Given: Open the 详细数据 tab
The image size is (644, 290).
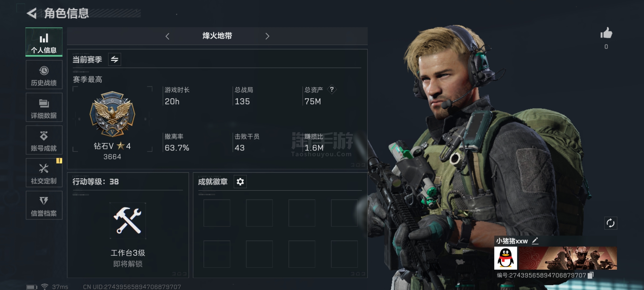Looking at the screenshot, I should (x=44, y=107).
